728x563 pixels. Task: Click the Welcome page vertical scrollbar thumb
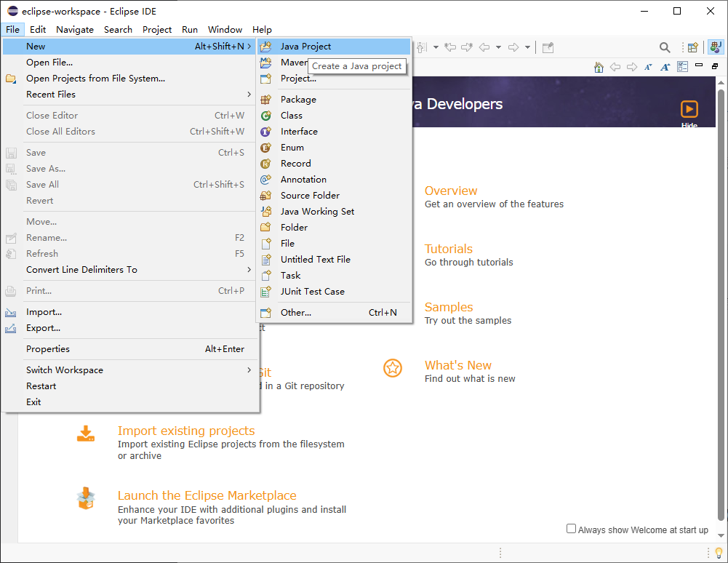[721, 304]
